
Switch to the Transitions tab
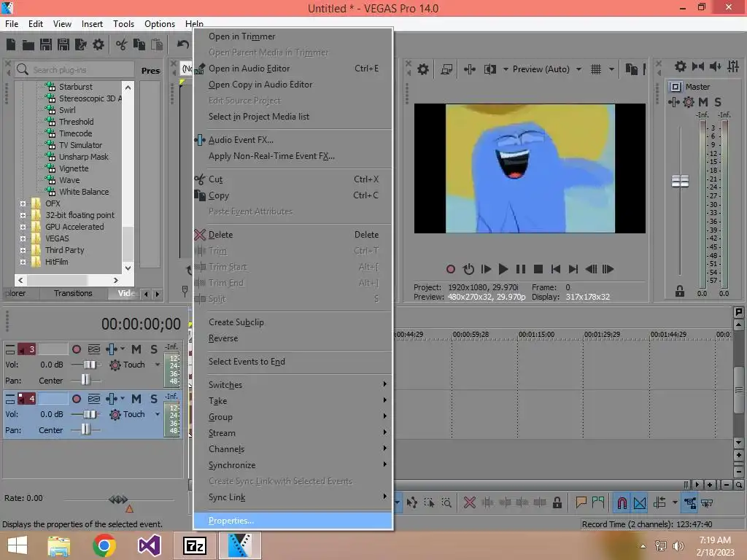73,293
